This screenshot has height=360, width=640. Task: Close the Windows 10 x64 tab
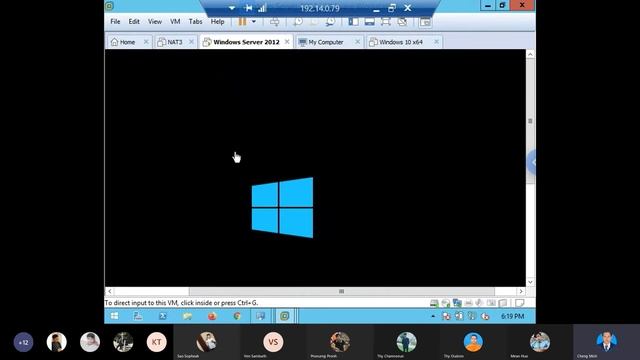click(436, 42)
